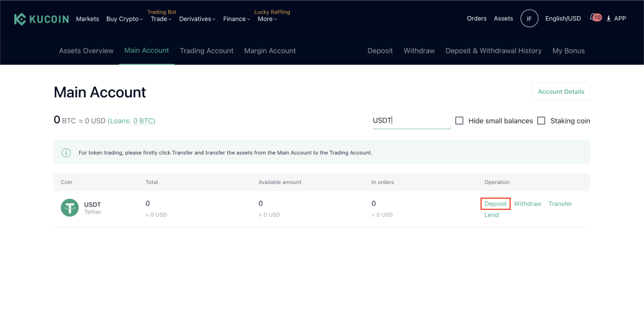Click the Available amount column header
644x318 pixels.
pos(279,182)
